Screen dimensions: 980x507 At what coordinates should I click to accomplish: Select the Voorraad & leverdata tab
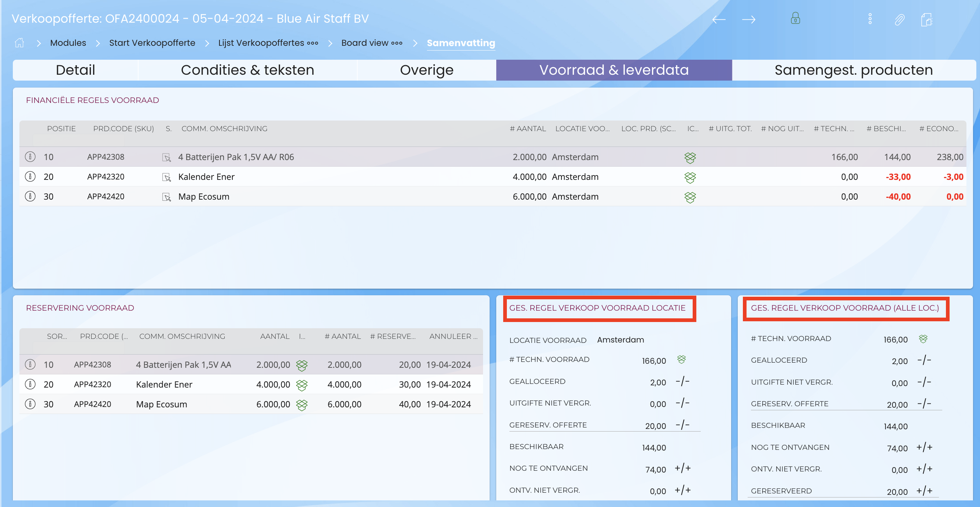614,70
